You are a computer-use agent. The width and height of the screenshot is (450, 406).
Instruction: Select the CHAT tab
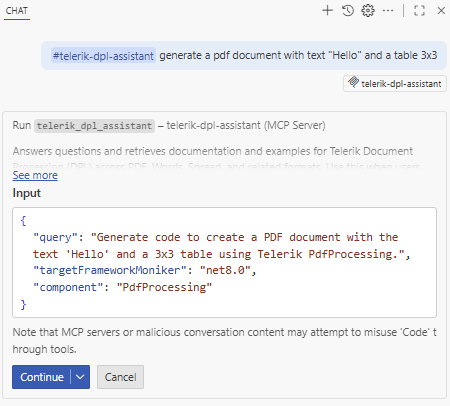17,11
